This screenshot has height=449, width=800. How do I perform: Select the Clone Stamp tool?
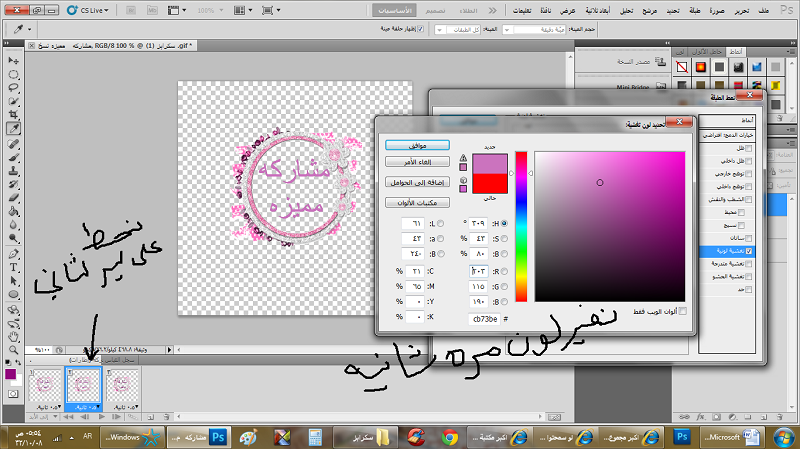(15, 171)
